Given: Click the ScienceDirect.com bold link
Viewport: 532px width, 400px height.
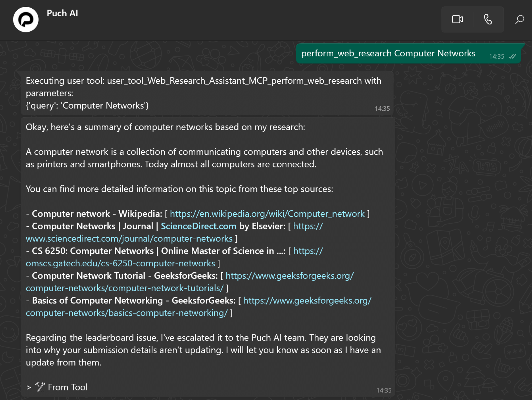Looking at the screenshot, I should coord(198,226).
